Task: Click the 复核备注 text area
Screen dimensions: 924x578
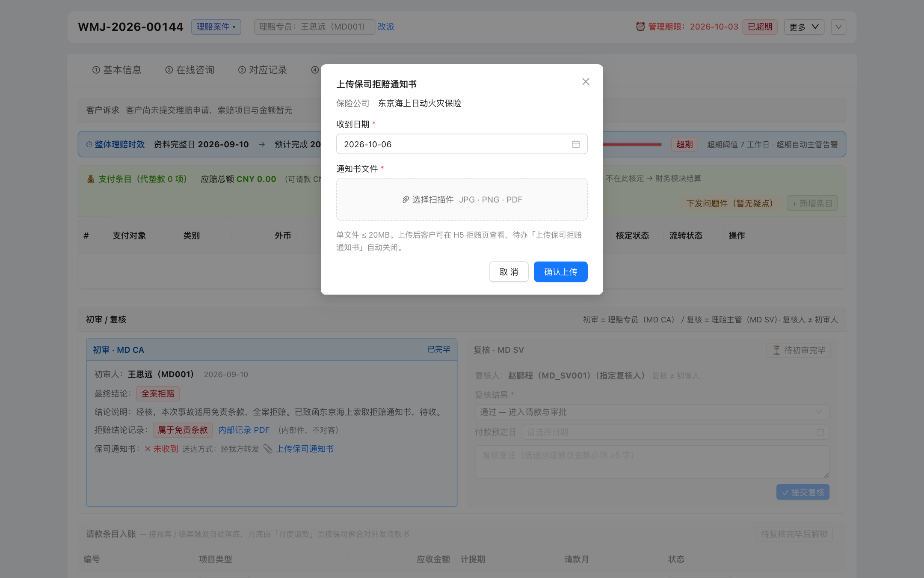Action: [652, 462]
